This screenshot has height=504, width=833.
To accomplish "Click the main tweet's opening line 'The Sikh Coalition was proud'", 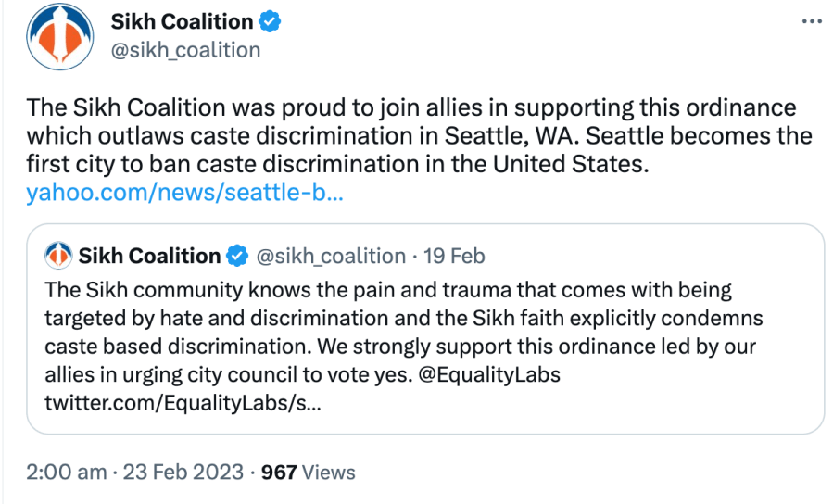I will 158,107.
